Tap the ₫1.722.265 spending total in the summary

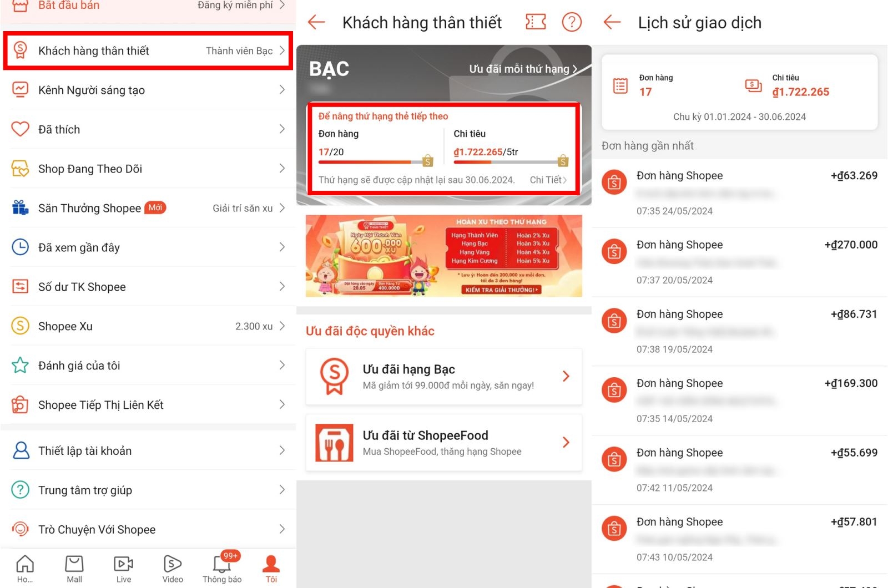pos(800,92)
